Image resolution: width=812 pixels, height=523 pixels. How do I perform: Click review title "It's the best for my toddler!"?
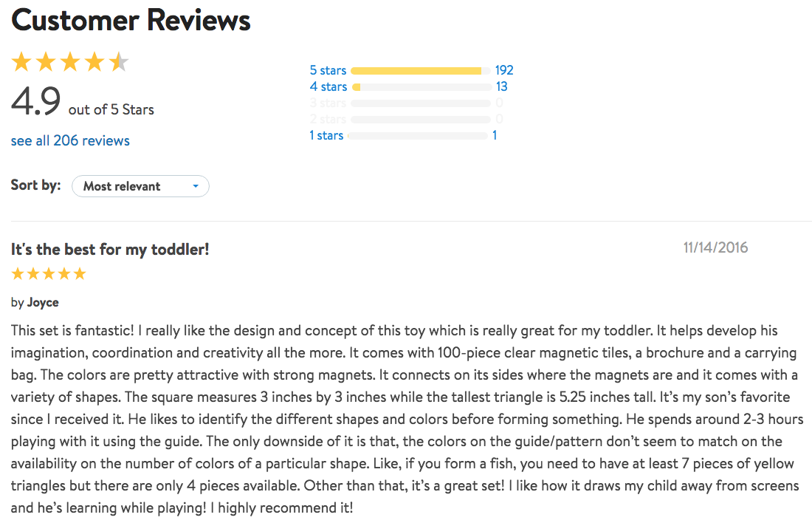coord(110,250)
